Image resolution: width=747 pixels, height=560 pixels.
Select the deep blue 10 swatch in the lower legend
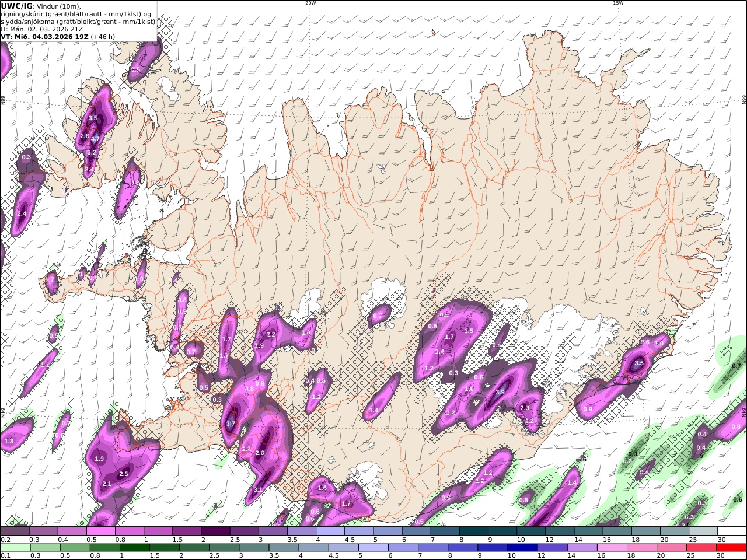pyautogui.click(x=522, y=548)
